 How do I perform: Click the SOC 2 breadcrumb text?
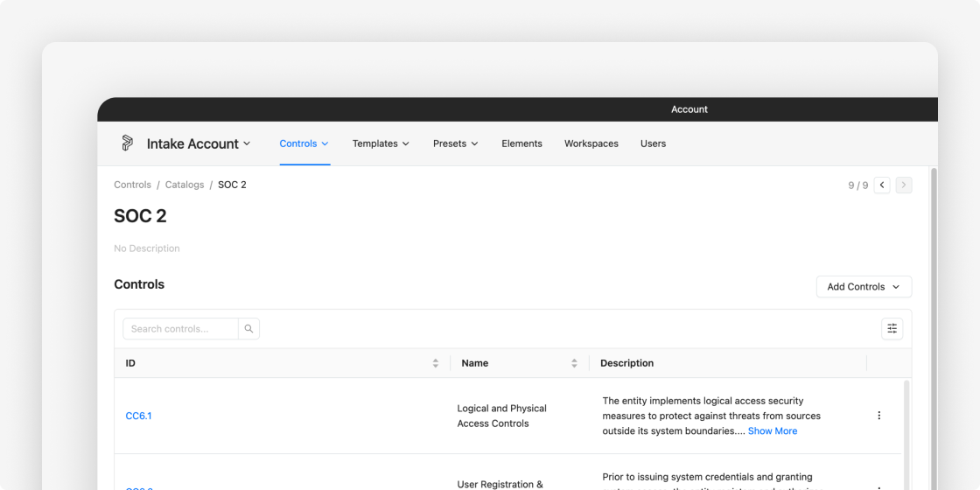click(232, 185)
